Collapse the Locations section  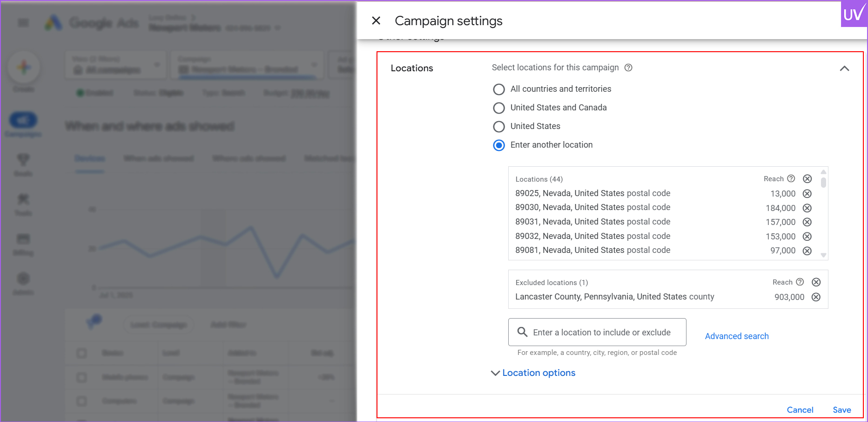(x=844, y=68)
